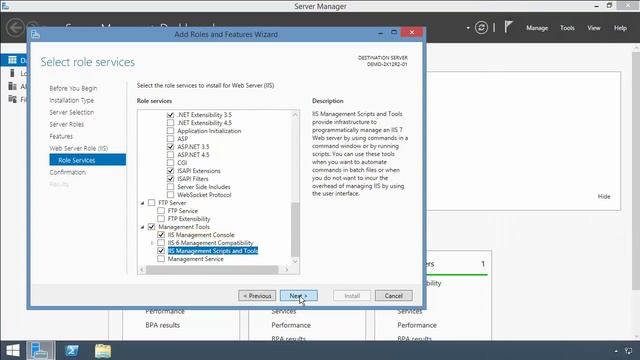This screenshot has width=640, height=360.
Task: Click Hide link in Server Manager
Action: (x=604, y=196)
